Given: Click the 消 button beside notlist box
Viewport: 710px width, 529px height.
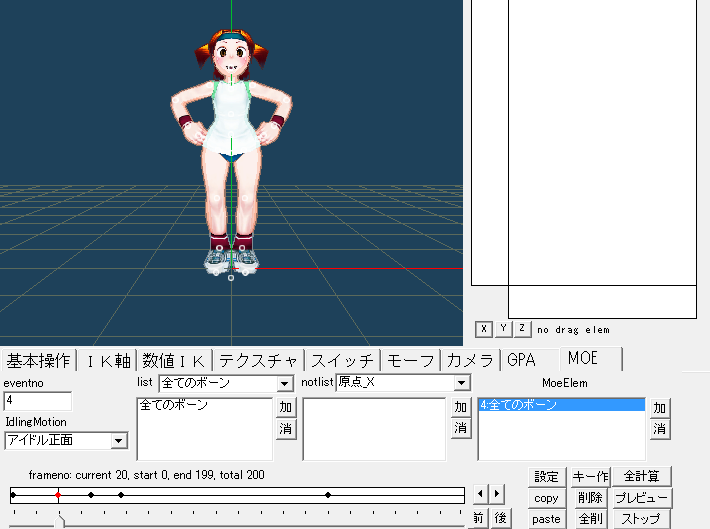Looking at the screenshot, I should click(x=460, y=428).
